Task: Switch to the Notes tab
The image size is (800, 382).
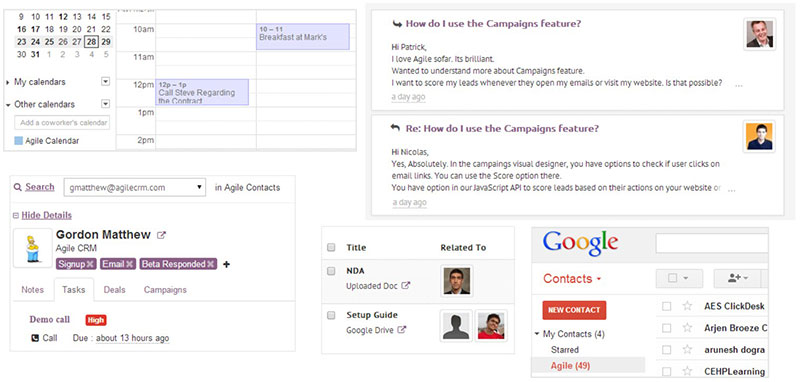Action: [33, 290]
